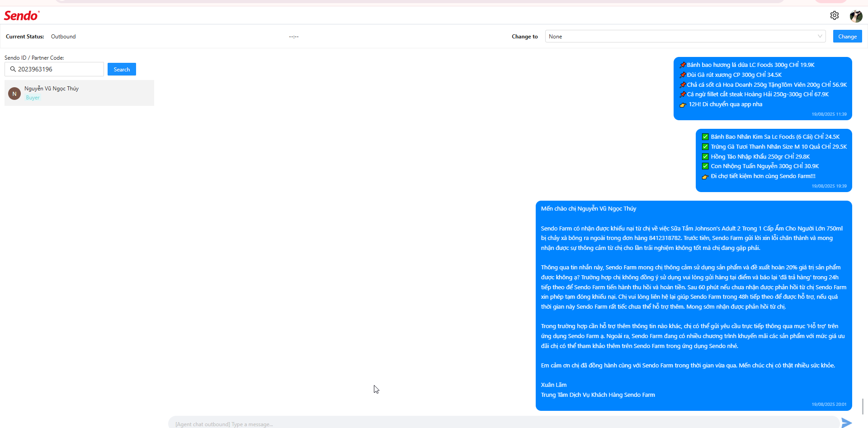
Task: Open the user profile avatar
Action: 856,16
